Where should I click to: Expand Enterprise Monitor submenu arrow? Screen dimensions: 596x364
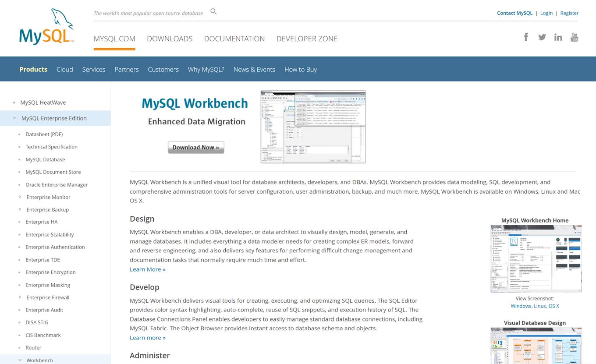pyautogui.click(x=20, y=197)
